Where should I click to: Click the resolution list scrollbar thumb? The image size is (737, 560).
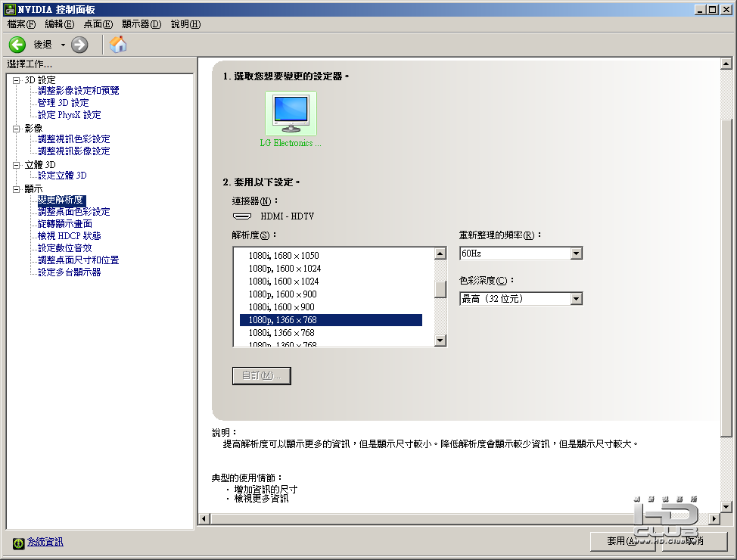pyautogui.click(x=440, y=290)
